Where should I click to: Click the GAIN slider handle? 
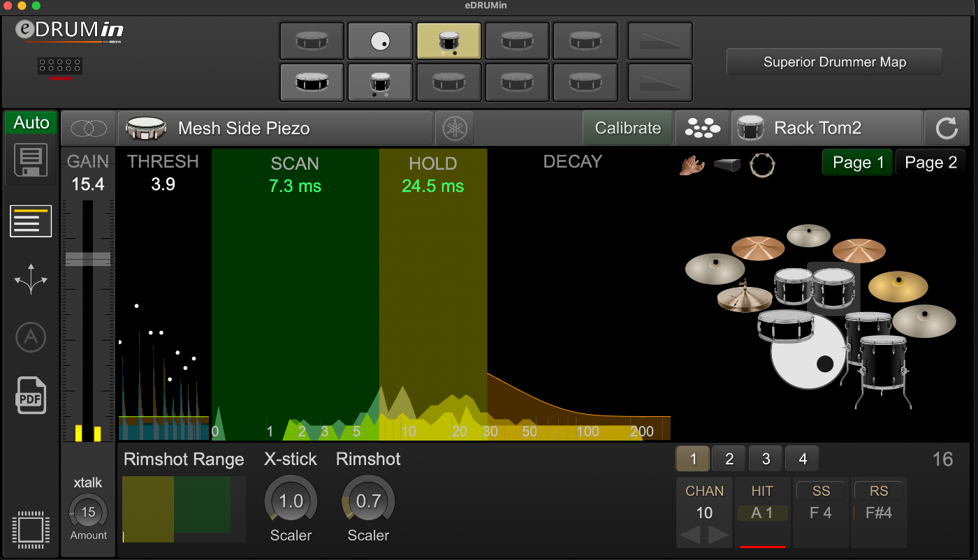click(x=88, y=259)
